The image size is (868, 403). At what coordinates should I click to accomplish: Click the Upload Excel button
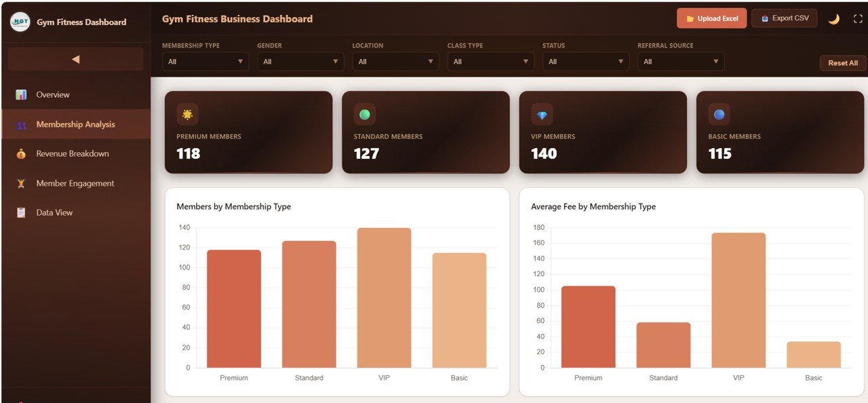pyautogui.click(x=711, y=18)
